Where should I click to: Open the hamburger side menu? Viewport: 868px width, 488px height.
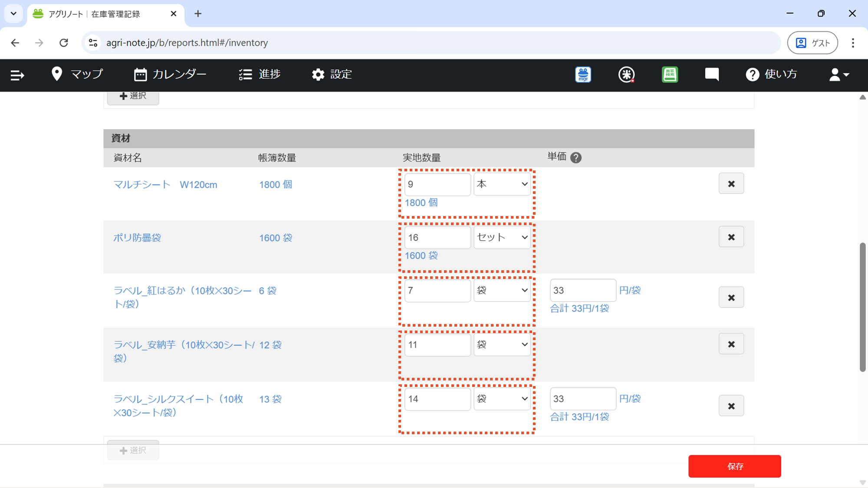tap(17, 75)
